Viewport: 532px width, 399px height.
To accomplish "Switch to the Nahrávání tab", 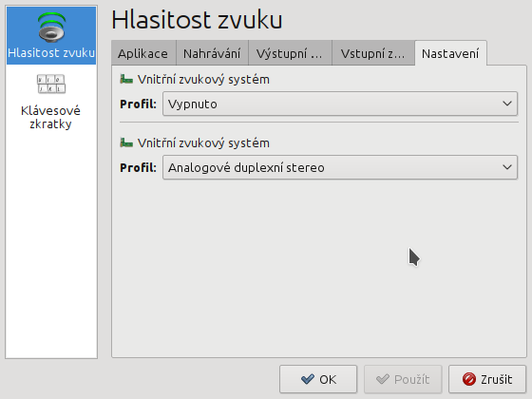I will tap(212, 53).
